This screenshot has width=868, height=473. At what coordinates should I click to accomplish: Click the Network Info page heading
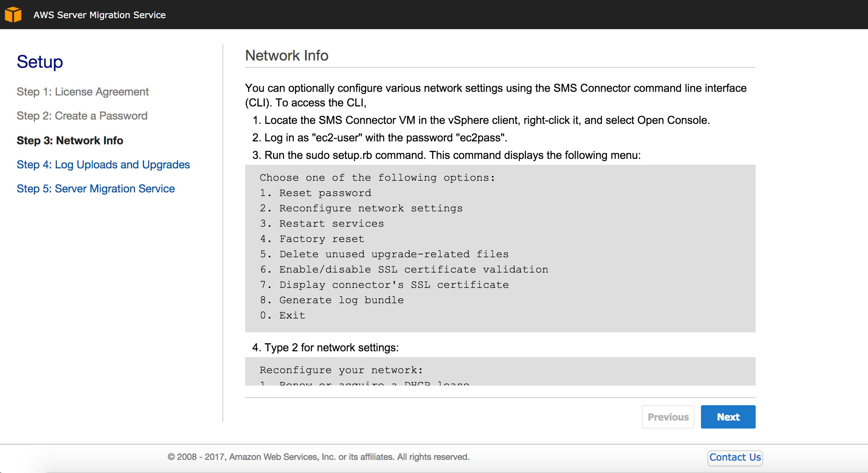(x=287, y=55)
